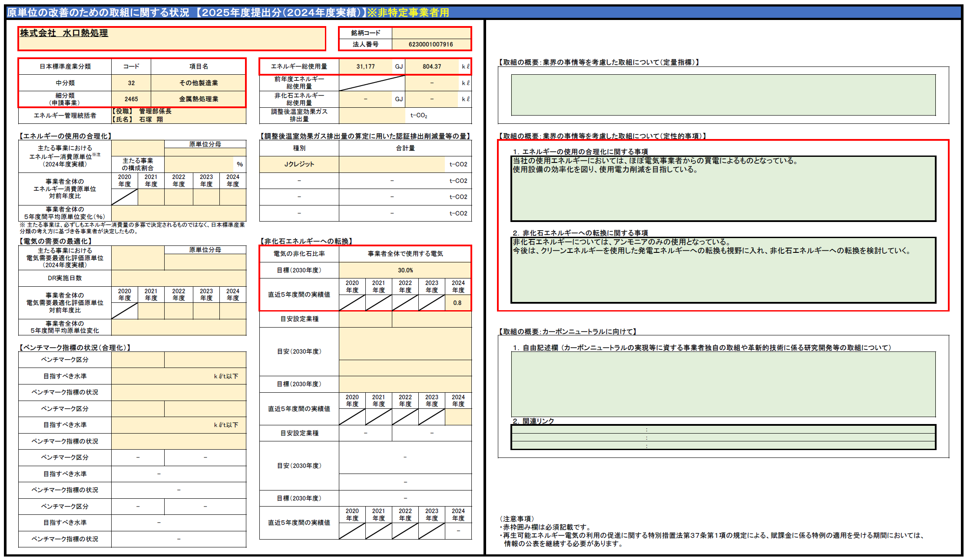
Task: Select the 法人番号 value 6230001007916
Action: 431,44
